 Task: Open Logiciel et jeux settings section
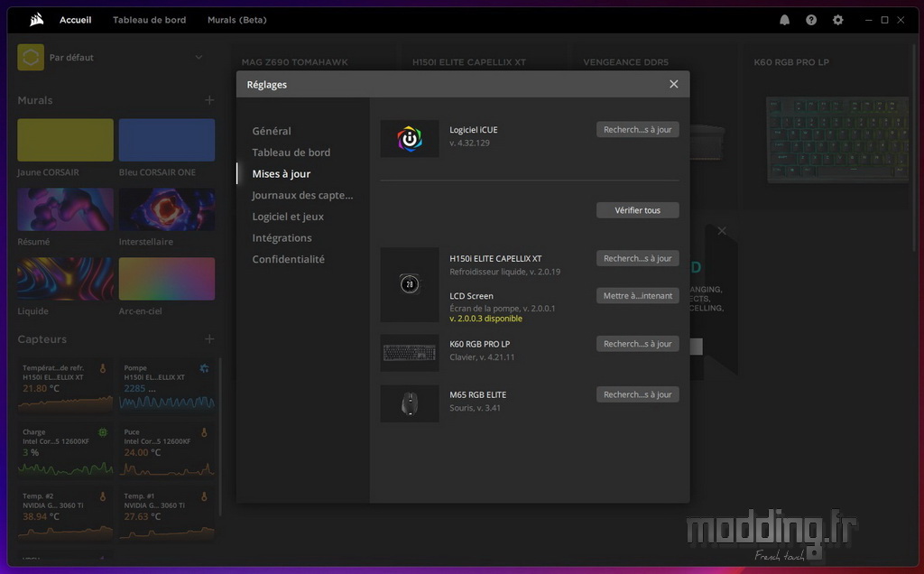(288, 217)
